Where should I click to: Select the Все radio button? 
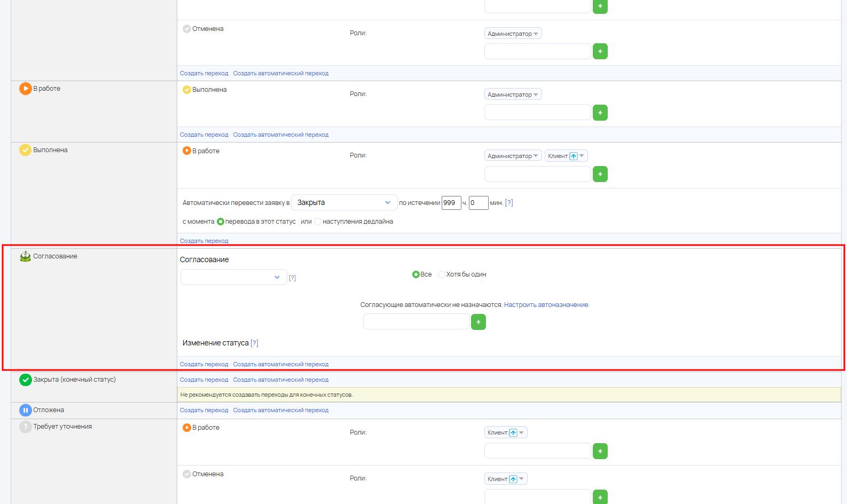point(415,274)
